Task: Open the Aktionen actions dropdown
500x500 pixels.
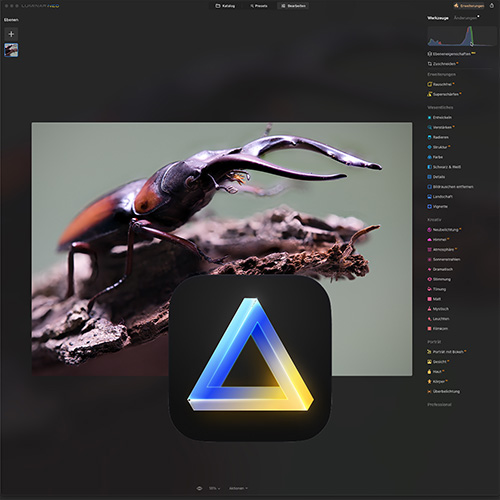Action: pyautogui.click(x=238, y=488)
